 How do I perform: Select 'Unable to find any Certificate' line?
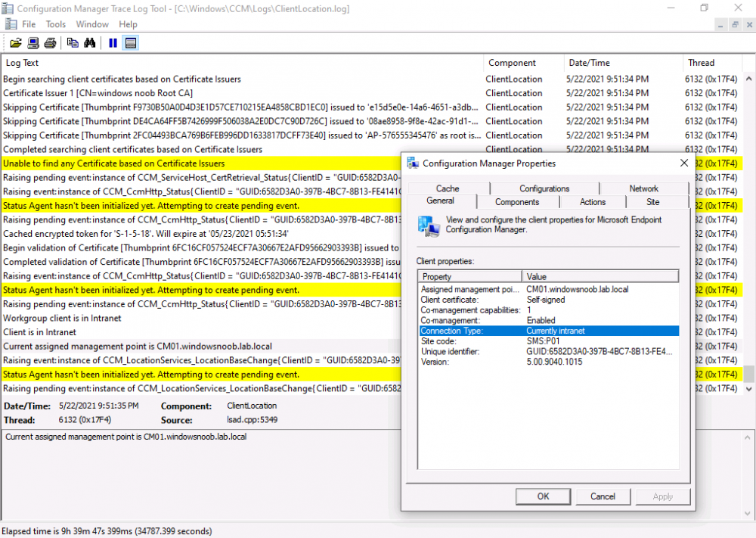pos(202,163)
